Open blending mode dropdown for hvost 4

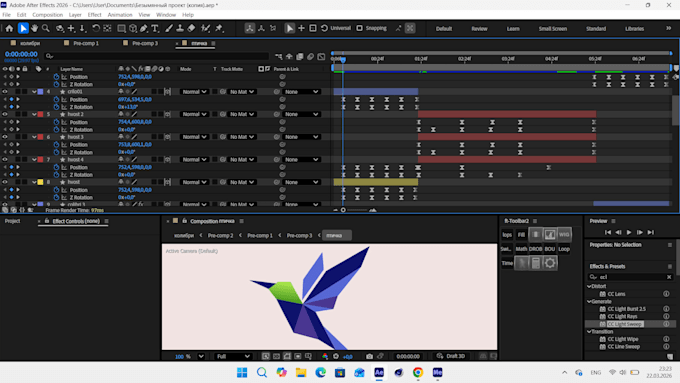coord(194,159)
